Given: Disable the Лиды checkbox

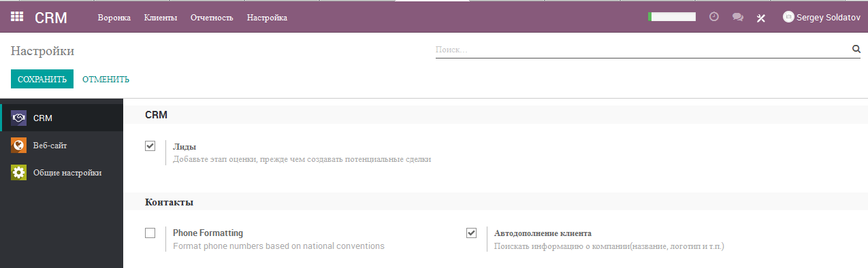Looking at the screenshot, I should point(150,146).
